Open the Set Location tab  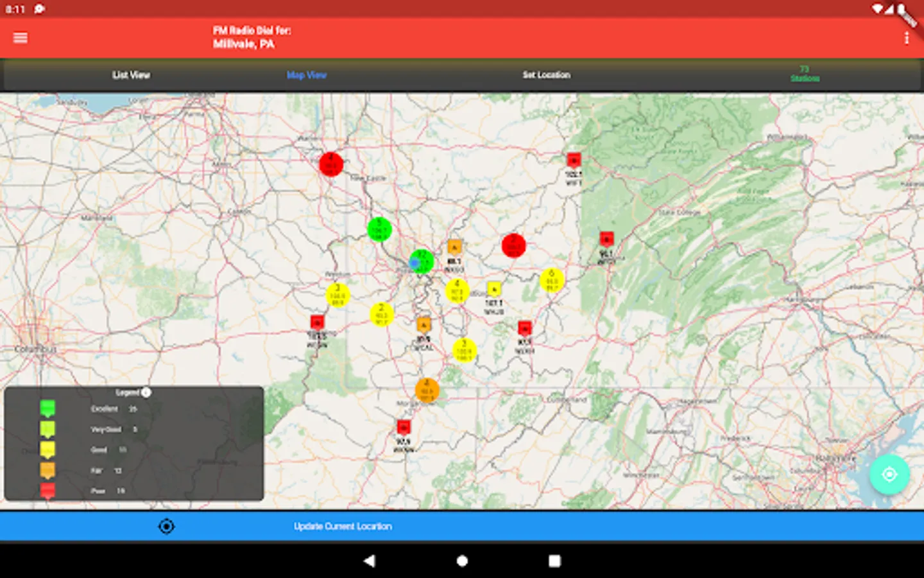tap(546, 75)
